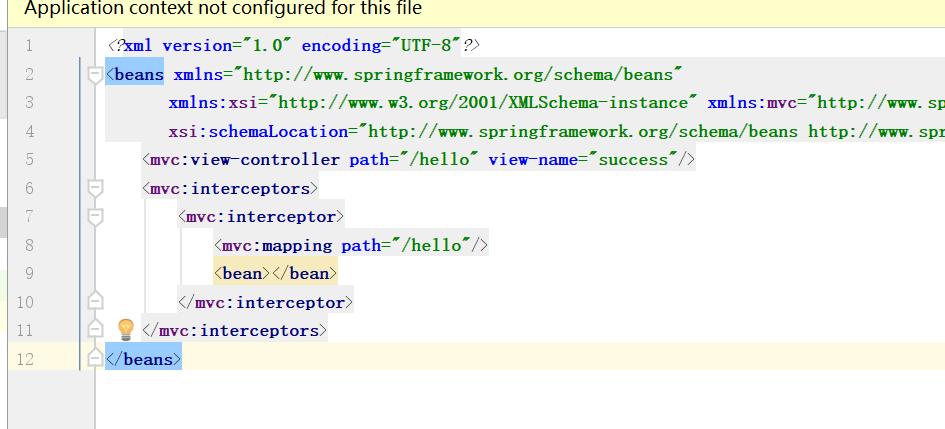Click the encoding "UTF-8" value
The height and width of the screenshot is (429, 945).
[426, 46]
